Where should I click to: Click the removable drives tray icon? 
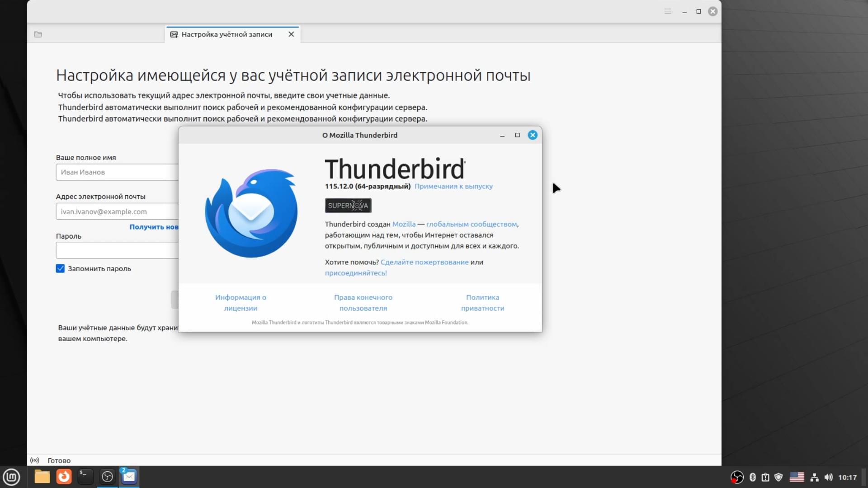pyautogui.click(x=765, y=477)
